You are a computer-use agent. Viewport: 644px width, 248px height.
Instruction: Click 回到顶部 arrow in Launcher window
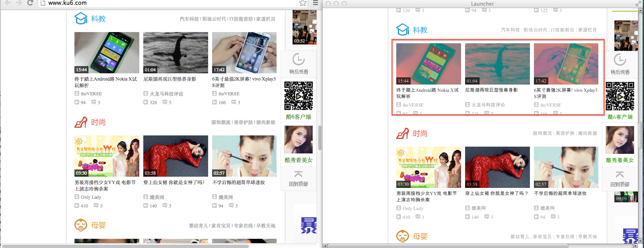point(620,175)
